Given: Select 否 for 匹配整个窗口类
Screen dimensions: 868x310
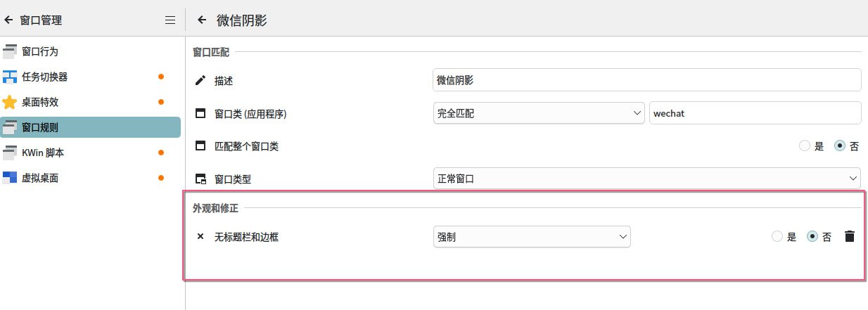Looking at the screenshot, I should [840, 146].
